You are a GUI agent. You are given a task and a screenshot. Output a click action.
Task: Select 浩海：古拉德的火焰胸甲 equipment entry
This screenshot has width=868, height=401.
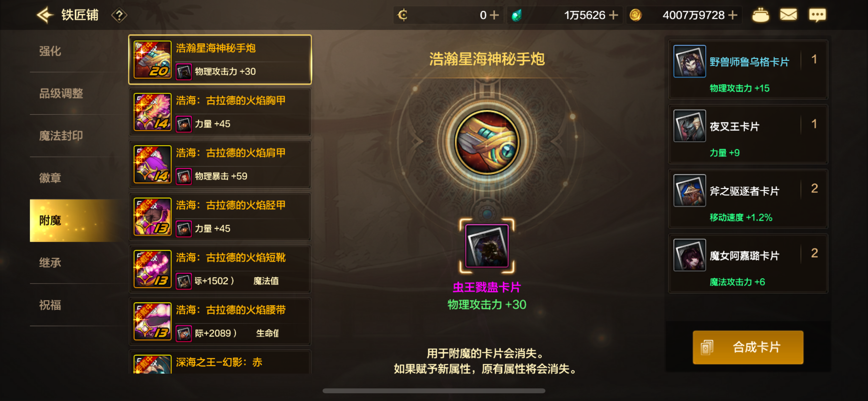(x=220, y=112)
